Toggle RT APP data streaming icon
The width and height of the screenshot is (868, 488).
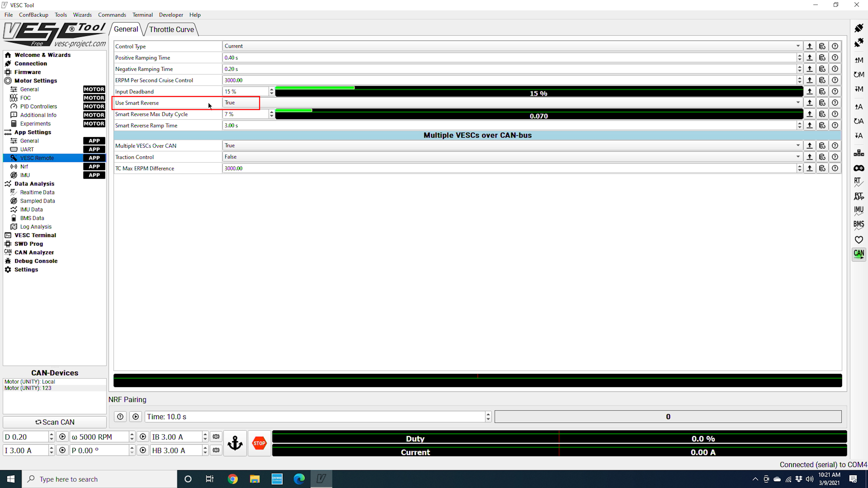pyautogui.click(x=859, y=196)
